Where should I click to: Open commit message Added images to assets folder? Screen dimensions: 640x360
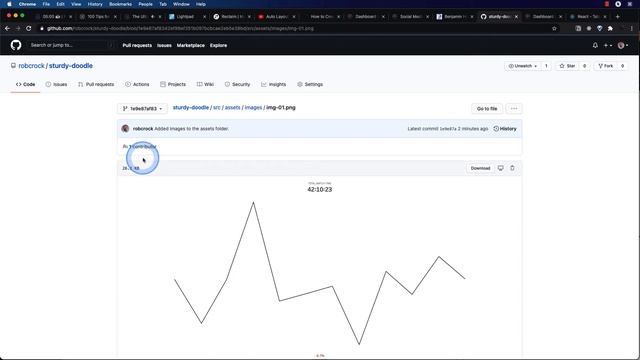pyautogui.click(x=191, y=129)
